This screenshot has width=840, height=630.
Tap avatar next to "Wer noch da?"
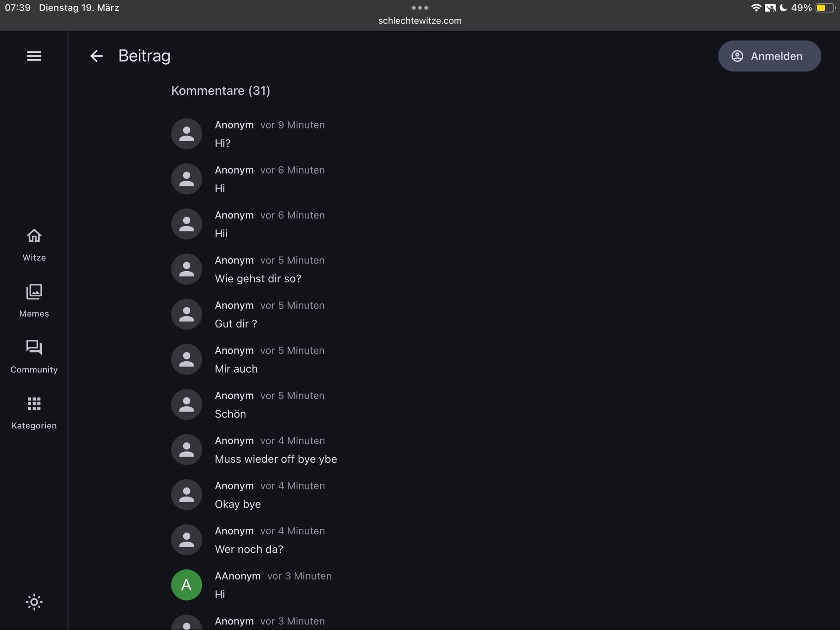pos(186,540)
